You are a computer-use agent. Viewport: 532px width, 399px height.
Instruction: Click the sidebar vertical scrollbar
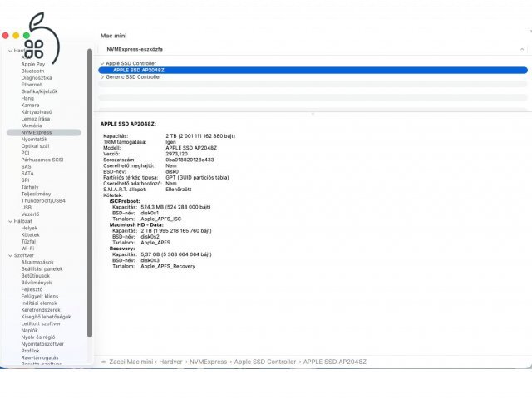coord(90,193)
